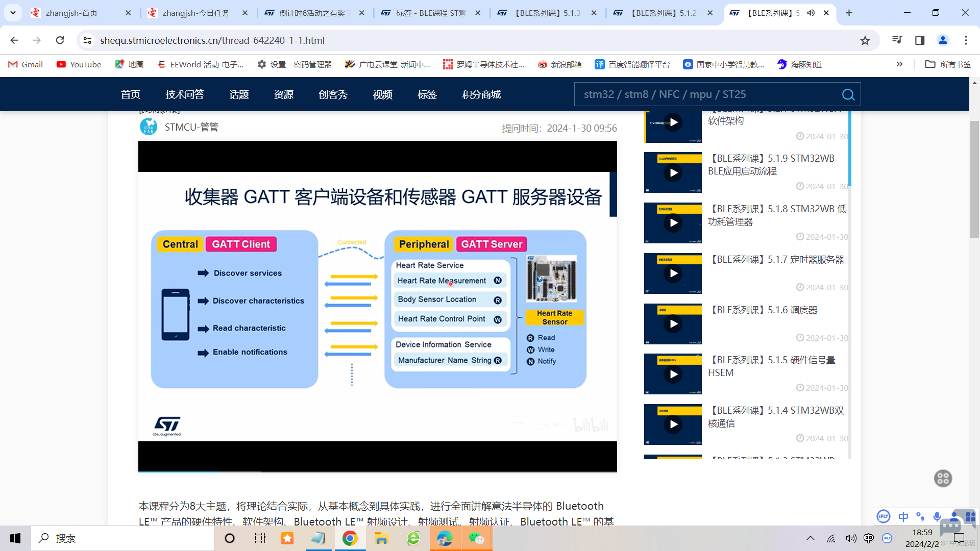Open WeChat from taskbar
Image resolution: width=980 pixels, height=551 pixels.
pyautogui.click(x=476, y=538)
